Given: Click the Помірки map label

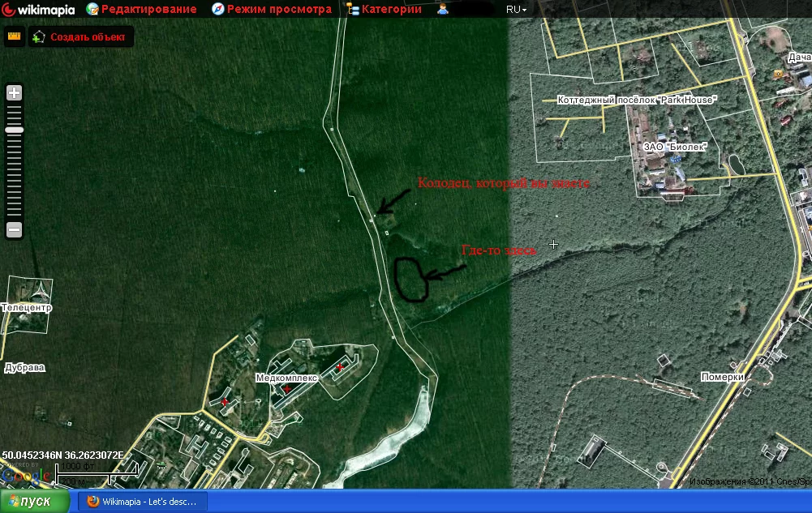Looking at the screenshot, I should 723,377.
